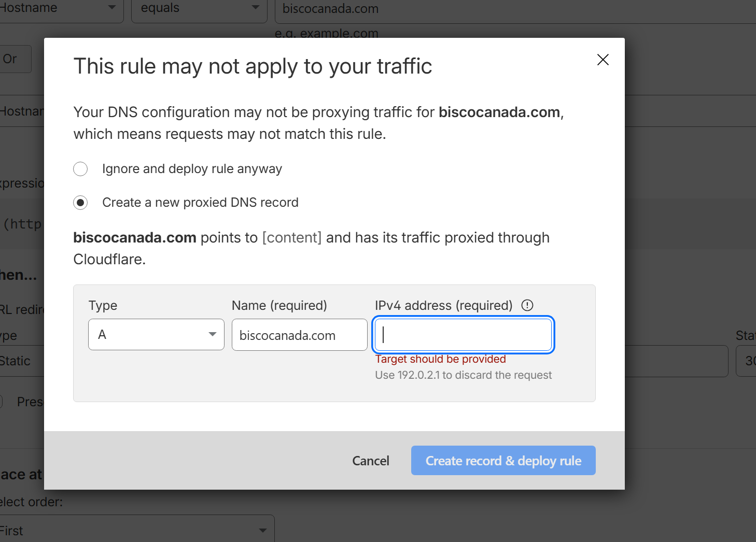Click the Create a new proxied DNS record label
The width and height of the screenshot is (756, 542).
[x=200, y=203]
